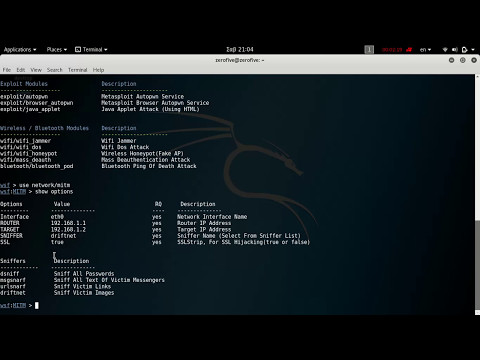Click the workspace indicator number 1
This screenshot has width=480, height=360.
pyautogui.click(x=369, y=50)
